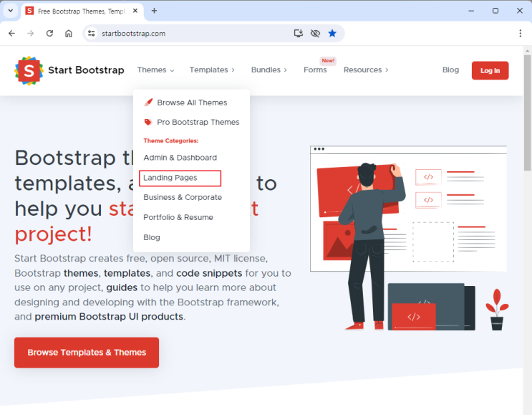Click the 'themes' bold text in description
The width and height of the screenshot is (532, 415).
tap(81, 273)
